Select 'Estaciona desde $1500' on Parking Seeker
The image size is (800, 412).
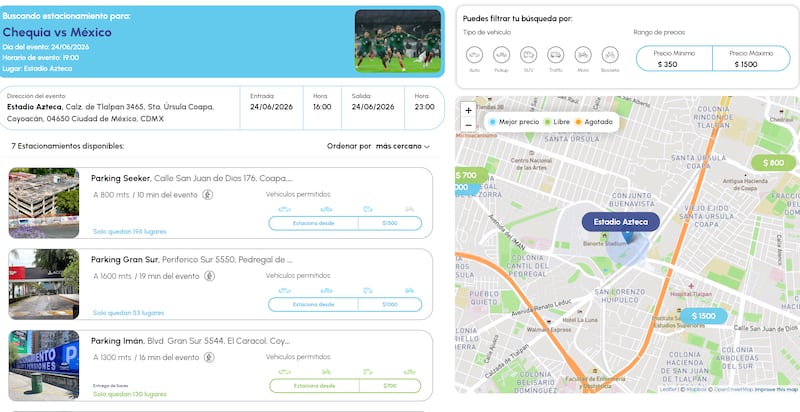pyautogui.click(x=345, y=223)
